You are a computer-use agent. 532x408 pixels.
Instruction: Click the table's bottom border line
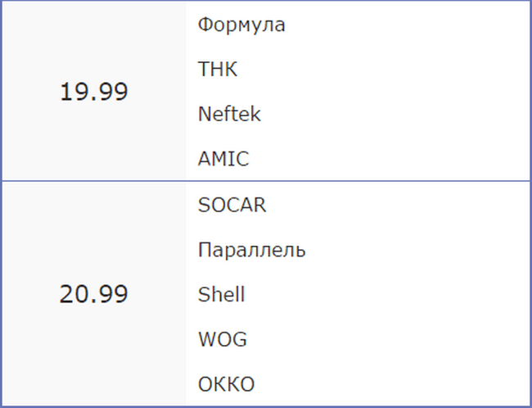266,406
